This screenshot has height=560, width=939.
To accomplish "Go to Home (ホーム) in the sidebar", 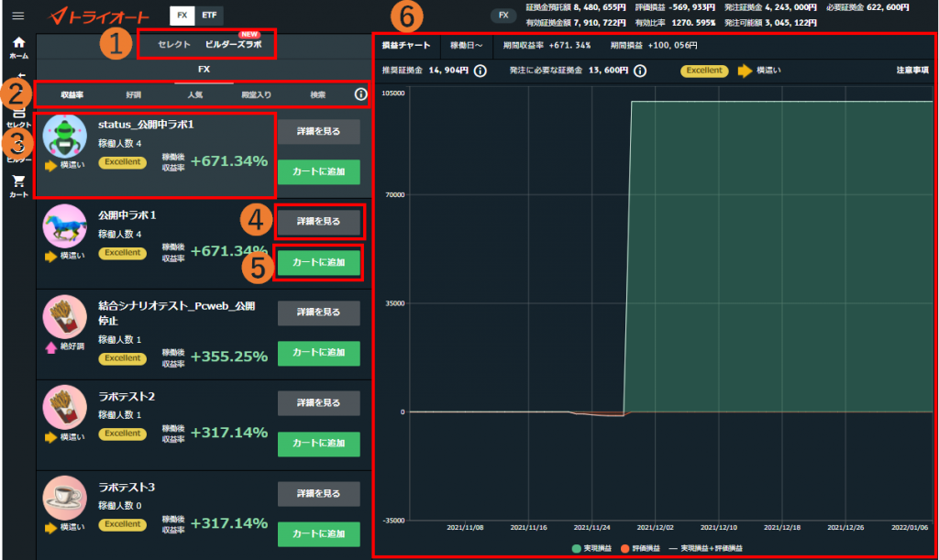I will pos(18,48).
